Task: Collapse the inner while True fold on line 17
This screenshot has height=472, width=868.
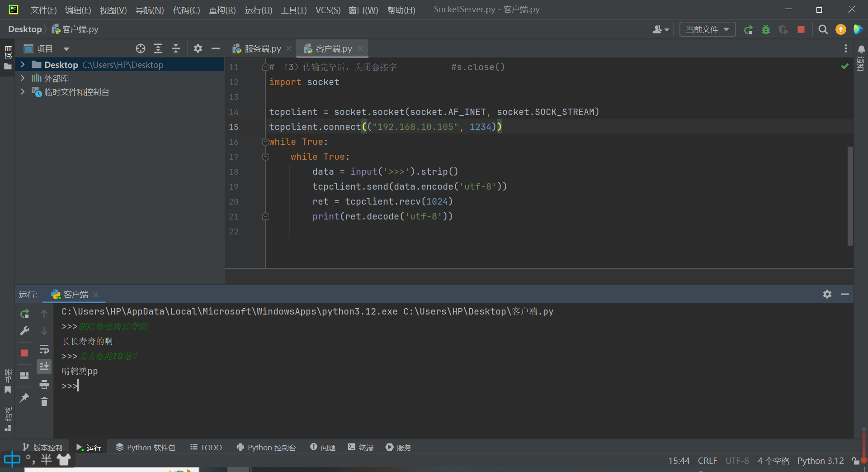Action: coord(266,157)
